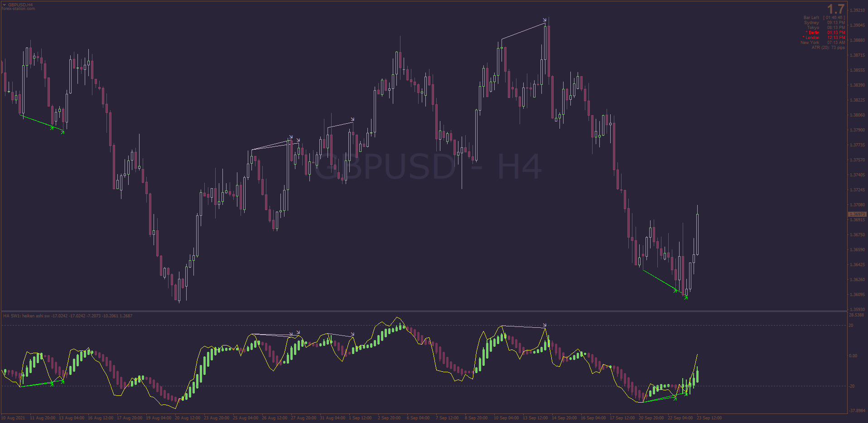The image size is (868, 423).
Task: Select the 0.00 level on indicator scale
Action: coord(853,356)
